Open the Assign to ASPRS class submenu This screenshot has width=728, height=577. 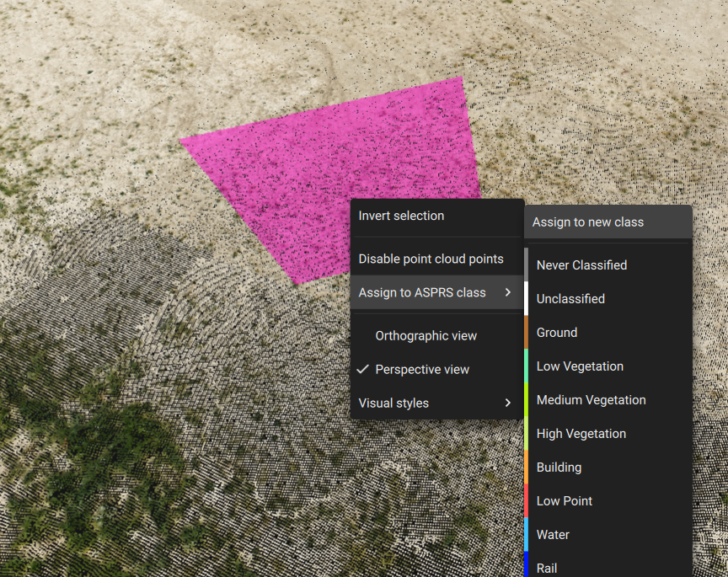point(423,292)
